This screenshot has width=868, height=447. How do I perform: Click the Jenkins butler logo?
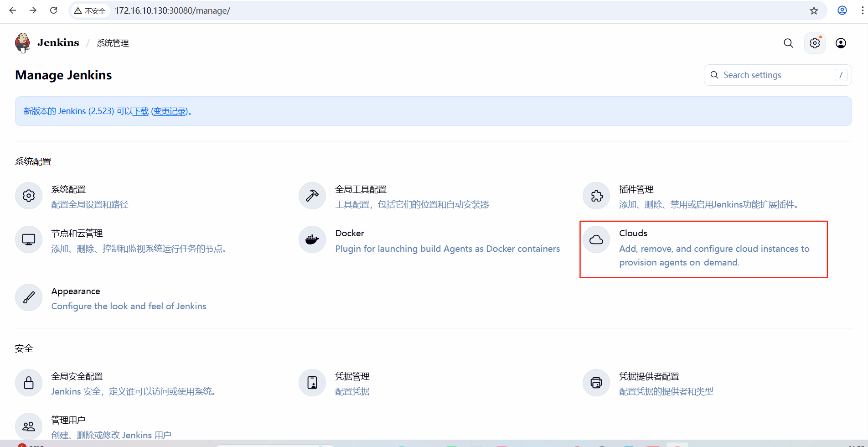pyautogui.click(x=22, y=43)
